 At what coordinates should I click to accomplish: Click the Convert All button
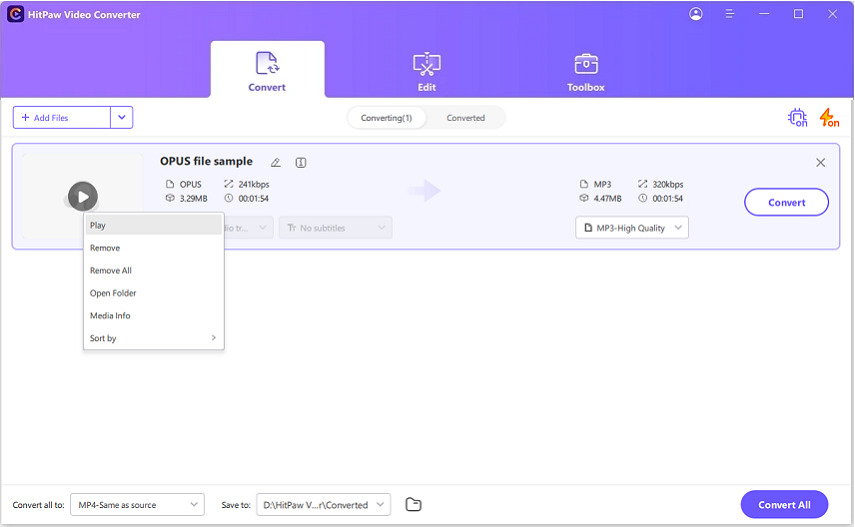784,505
